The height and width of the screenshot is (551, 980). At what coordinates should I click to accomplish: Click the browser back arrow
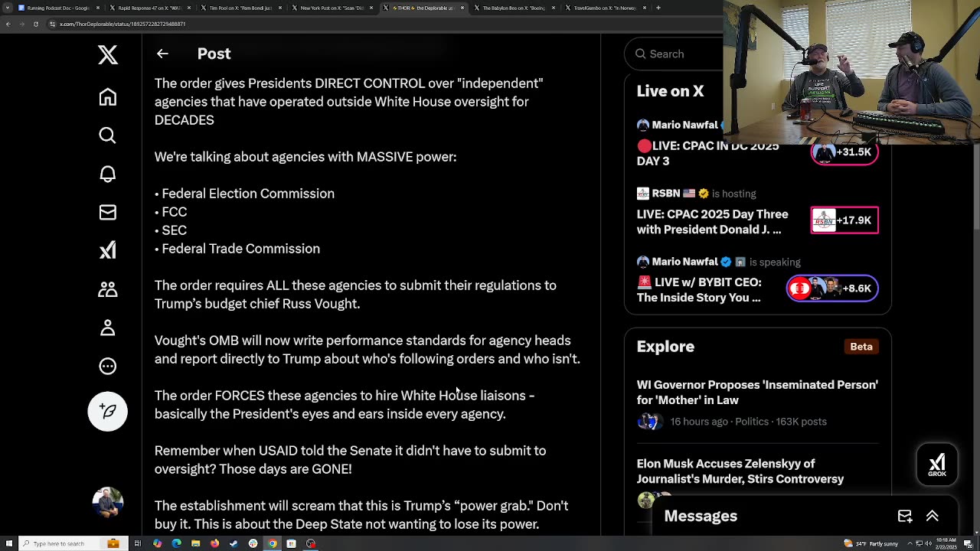(x=8, y=24)
